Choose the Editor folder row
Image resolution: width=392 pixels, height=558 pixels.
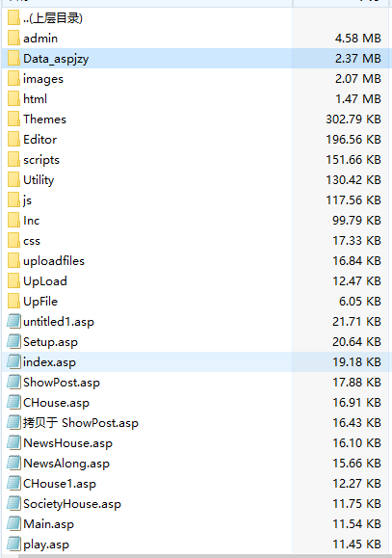coord(195,139)
